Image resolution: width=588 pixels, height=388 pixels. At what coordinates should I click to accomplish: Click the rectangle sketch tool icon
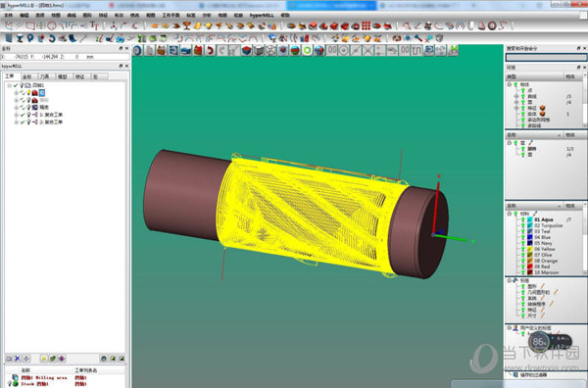(x=30, y=25)
